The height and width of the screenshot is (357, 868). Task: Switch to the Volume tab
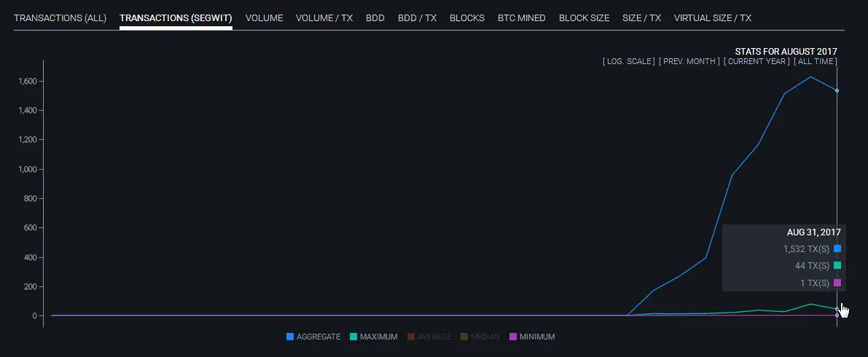(264, 17)
